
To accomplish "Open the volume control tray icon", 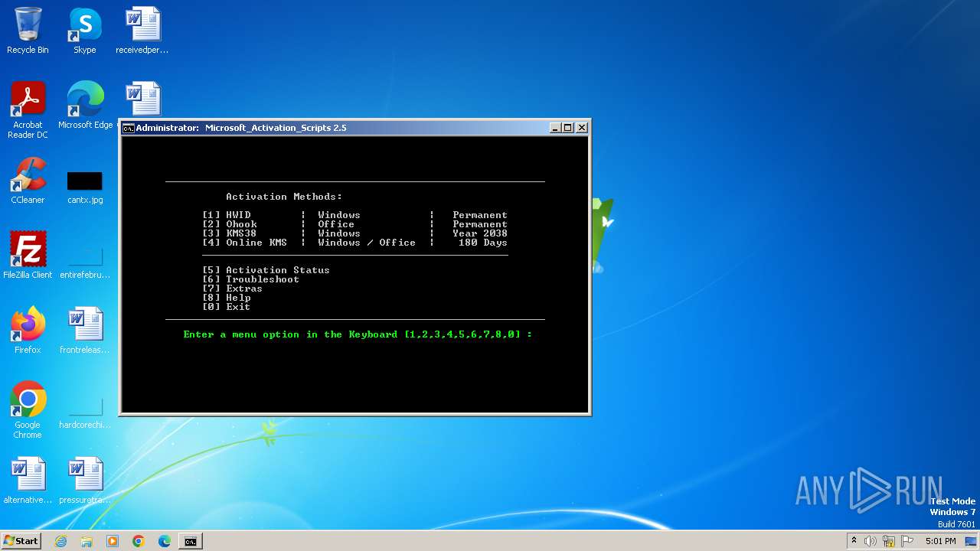I will click(x=871, y=541).
